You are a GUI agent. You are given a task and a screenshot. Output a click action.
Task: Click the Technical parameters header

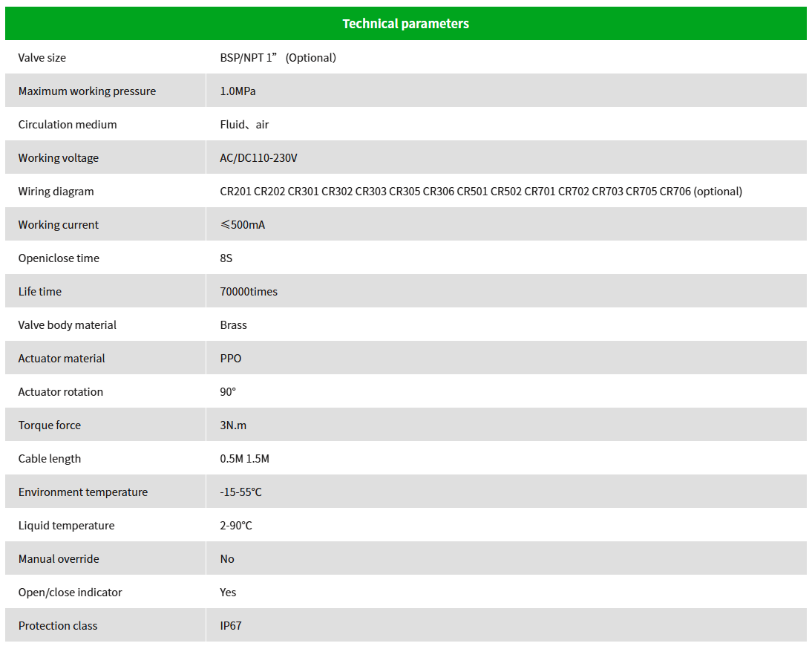pos(405,24)
